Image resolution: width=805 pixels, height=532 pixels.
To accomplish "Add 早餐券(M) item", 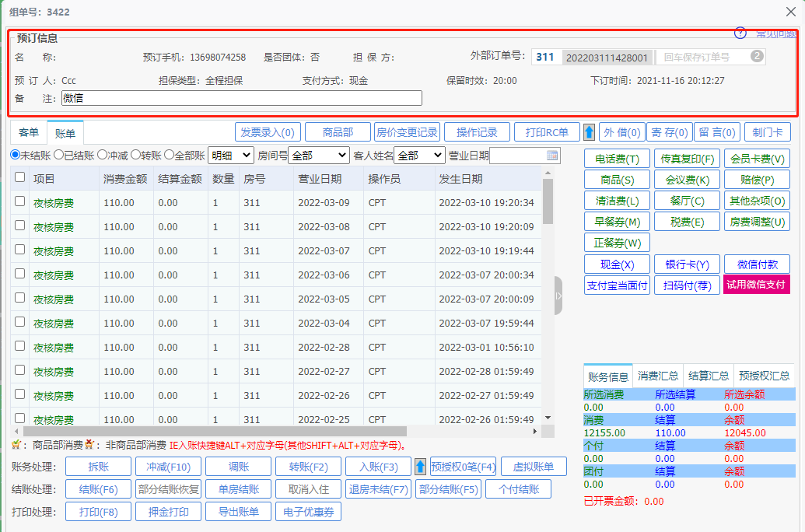I will [617, 222].
